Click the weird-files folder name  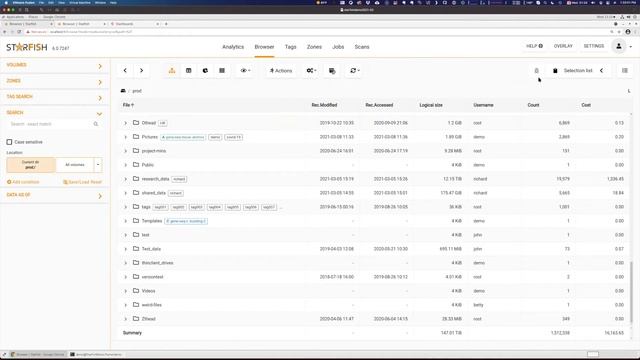pyautogui.click(x=151, y=305)
